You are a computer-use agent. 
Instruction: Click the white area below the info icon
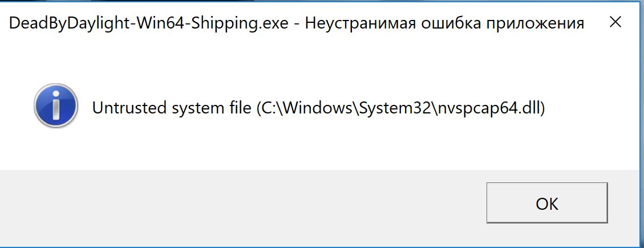pos(55,148)
